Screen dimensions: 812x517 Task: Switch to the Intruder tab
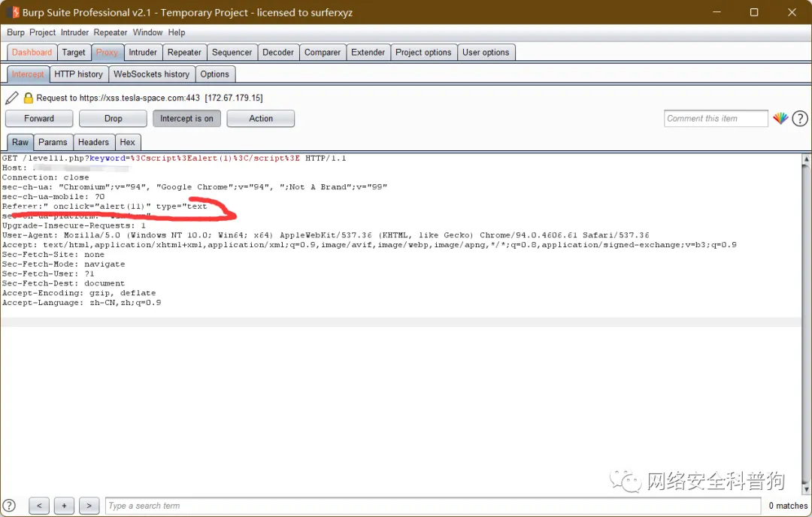[x=143, y=53]
